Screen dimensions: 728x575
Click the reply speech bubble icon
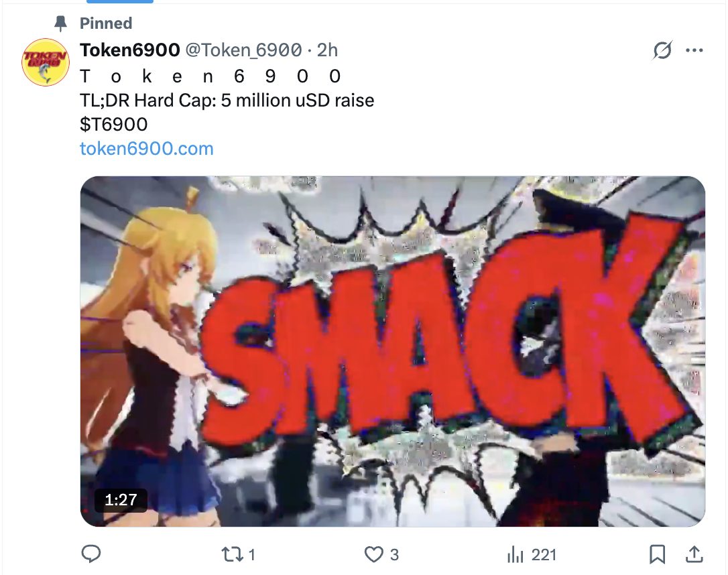pyautogui.click(x=90, y=554)
